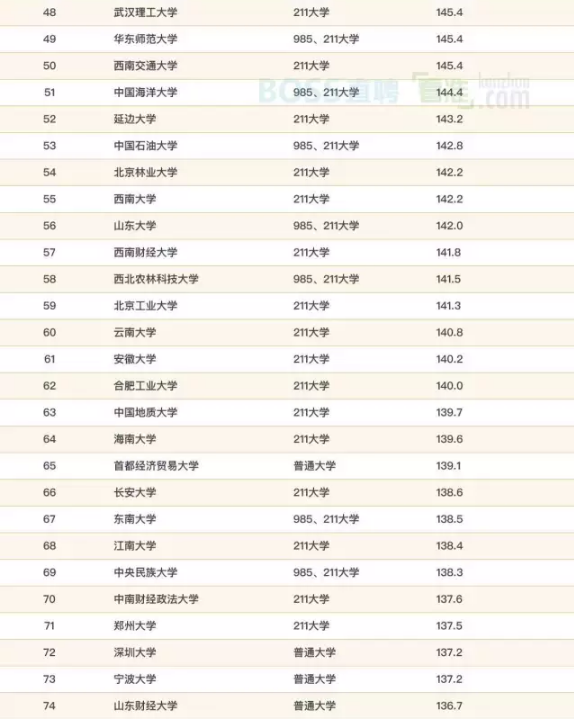Click score 142.0 for 山东大学
The width and height of the screenshot is (574, 719).
pyautogui.click(x=449, y=226)
